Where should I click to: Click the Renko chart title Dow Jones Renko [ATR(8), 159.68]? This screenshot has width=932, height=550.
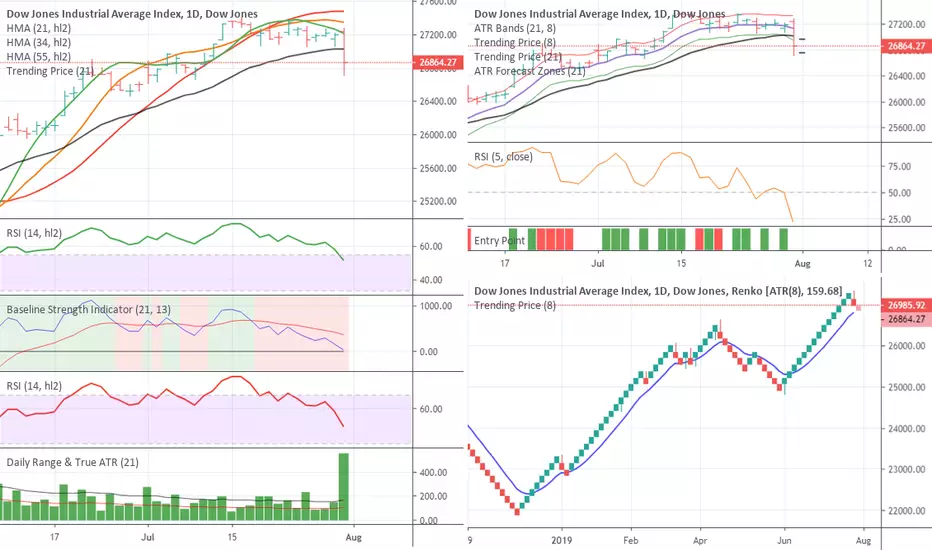(658, 291)
